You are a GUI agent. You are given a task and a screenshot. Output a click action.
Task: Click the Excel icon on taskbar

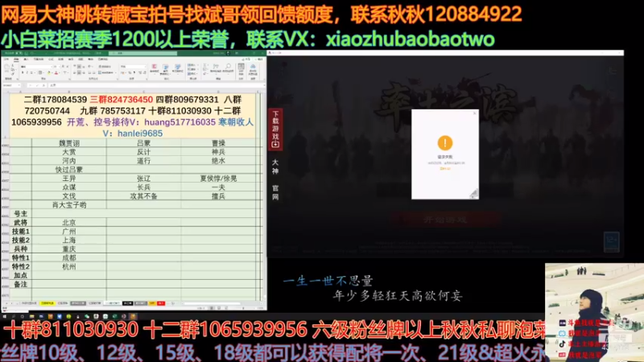click(114, 316)
